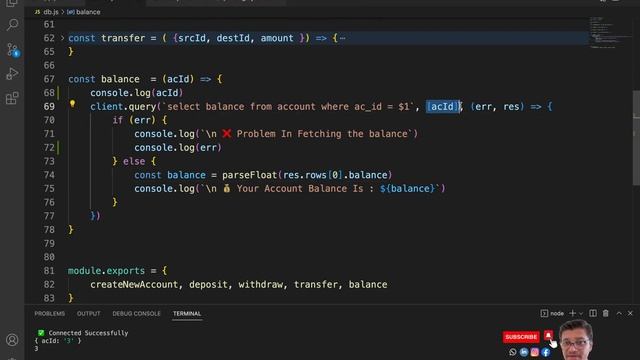The width and height of the screenshot is (640, 360).
Task: Switch to the Debug Console tab
Action: coord(136,313)
